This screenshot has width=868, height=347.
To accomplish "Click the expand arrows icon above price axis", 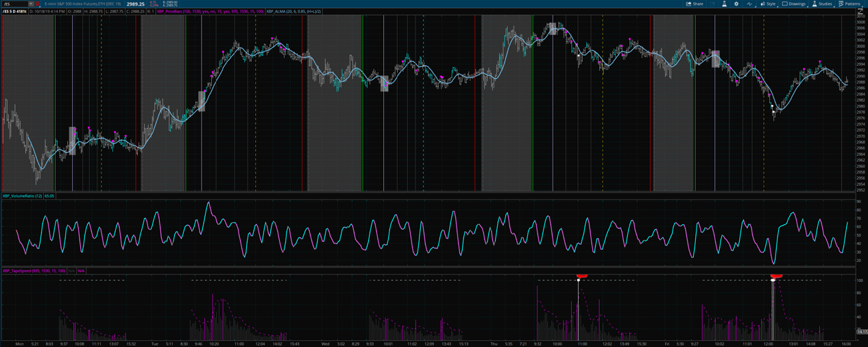I will click(x=860, y=12).
